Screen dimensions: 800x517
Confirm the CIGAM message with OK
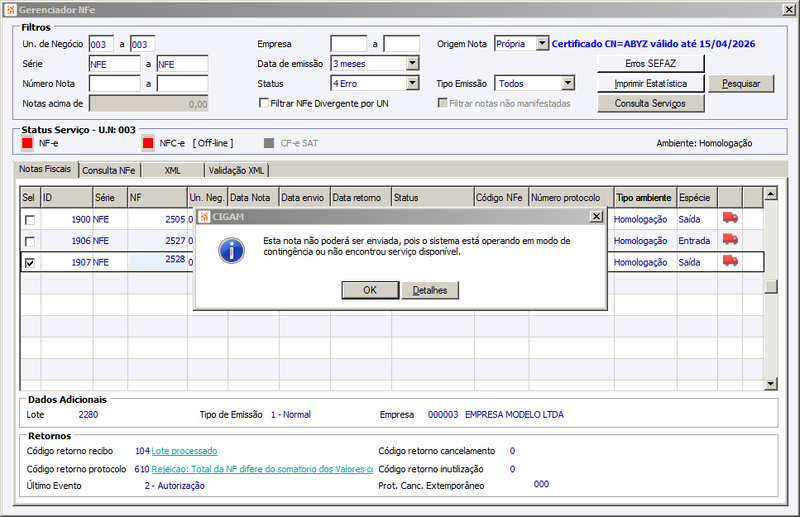(370, 290)
